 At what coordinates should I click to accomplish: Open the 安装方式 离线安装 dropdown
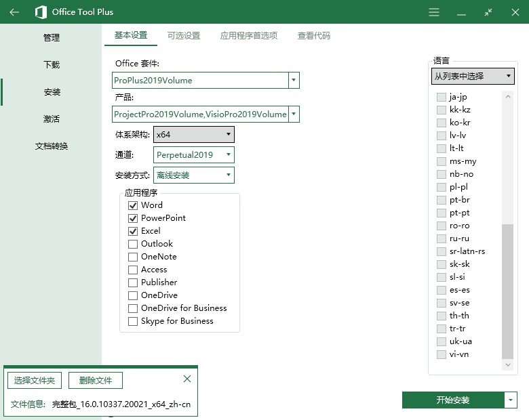pyautogui.click(x=194, y=175)
